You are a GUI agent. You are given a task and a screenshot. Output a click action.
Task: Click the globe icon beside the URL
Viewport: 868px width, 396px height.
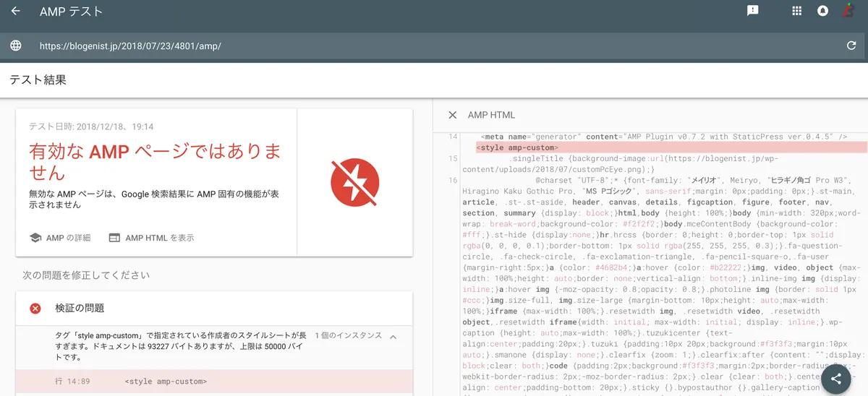(x=16, y=46)
